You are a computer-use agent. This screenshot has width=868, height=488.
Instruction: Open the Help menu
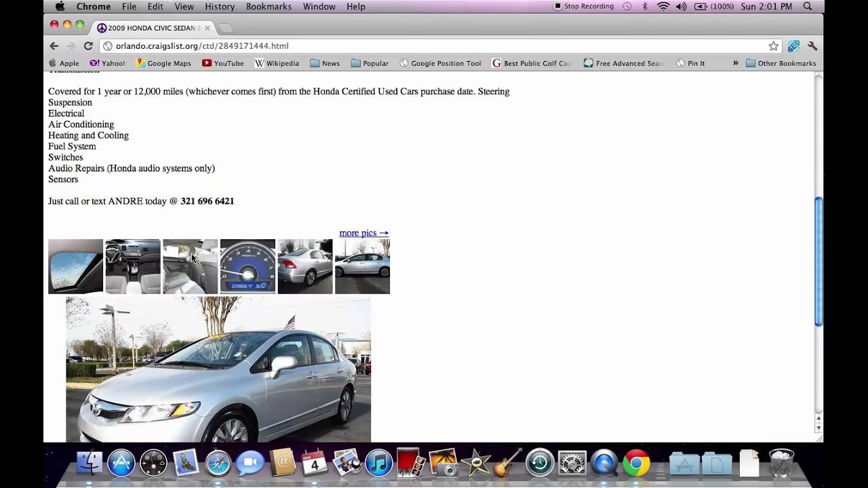(355, 6)
